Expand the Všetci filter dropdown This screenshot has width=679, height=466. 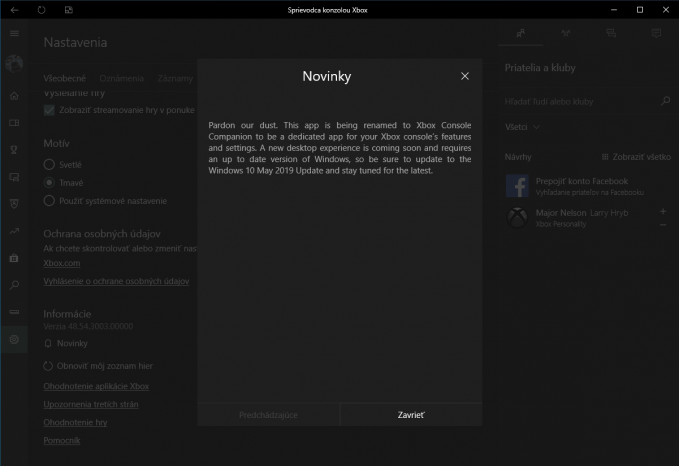(523, 127)
